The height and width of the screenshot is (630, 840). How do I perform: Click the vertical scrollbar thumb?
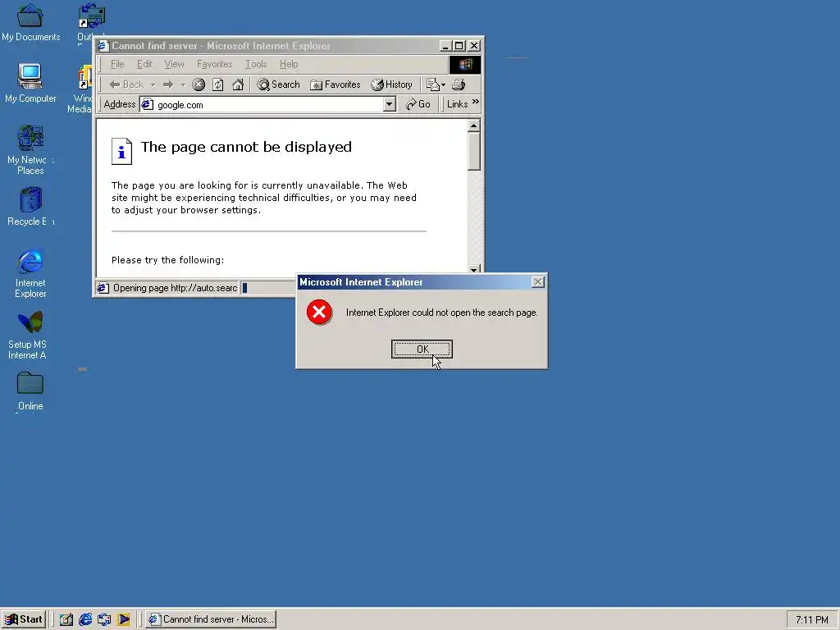coord(473,152)
